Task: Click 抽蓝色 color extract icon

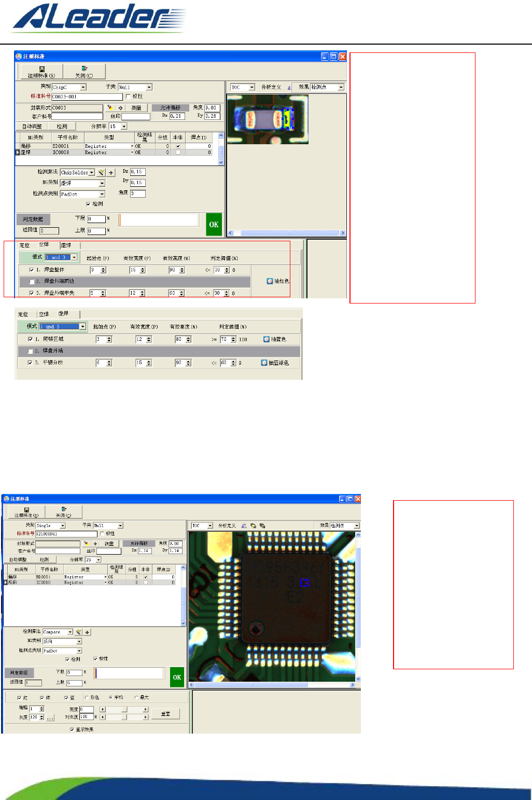Action: coord(267,339)
